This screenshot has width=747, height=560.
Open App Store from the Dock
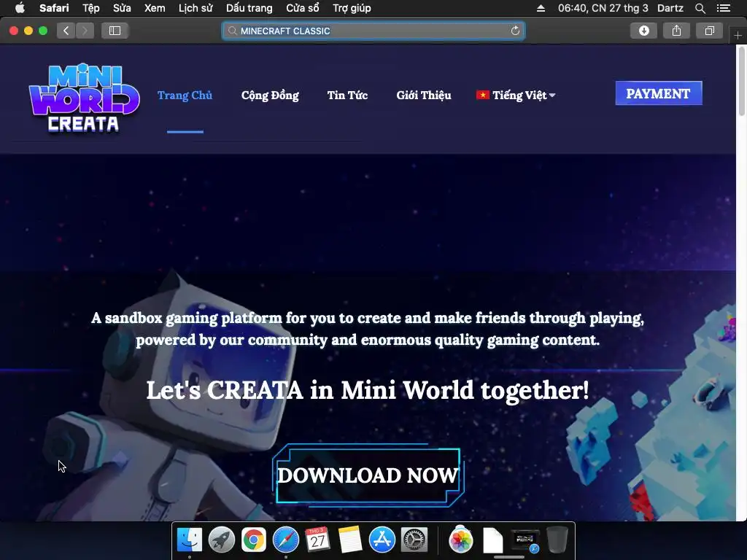(x=382, y=540)
